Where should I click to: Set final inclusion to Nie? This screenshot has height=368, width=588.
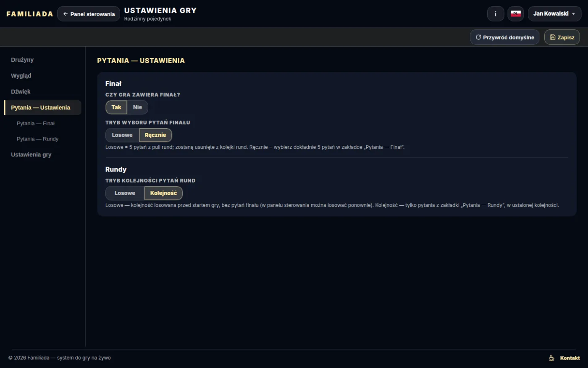point(137,107)
